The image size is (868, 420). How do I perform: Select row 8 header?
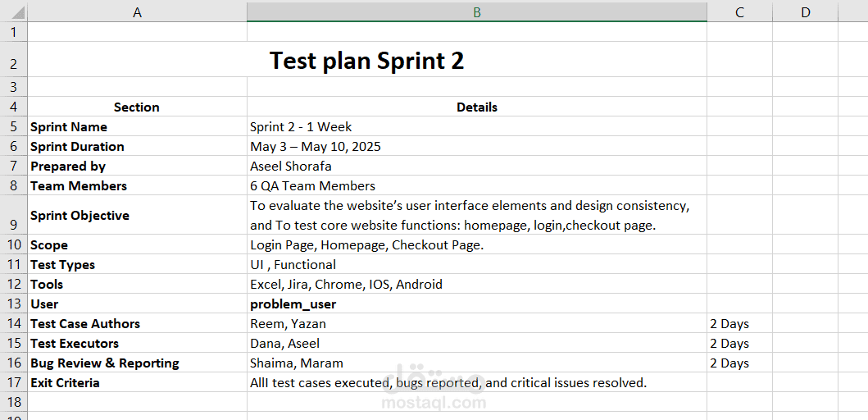[14, 185]
